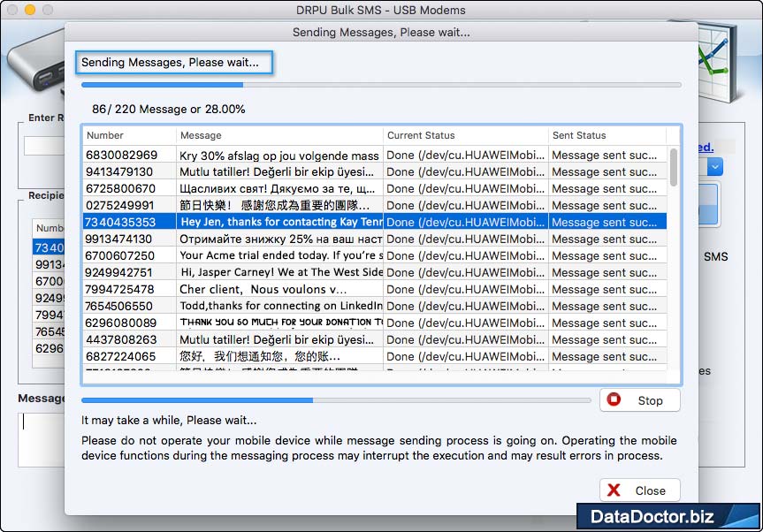Click the Enter Recipient input field behind dialog
Viewport: 763px width, 532px height.
point(44,146)
